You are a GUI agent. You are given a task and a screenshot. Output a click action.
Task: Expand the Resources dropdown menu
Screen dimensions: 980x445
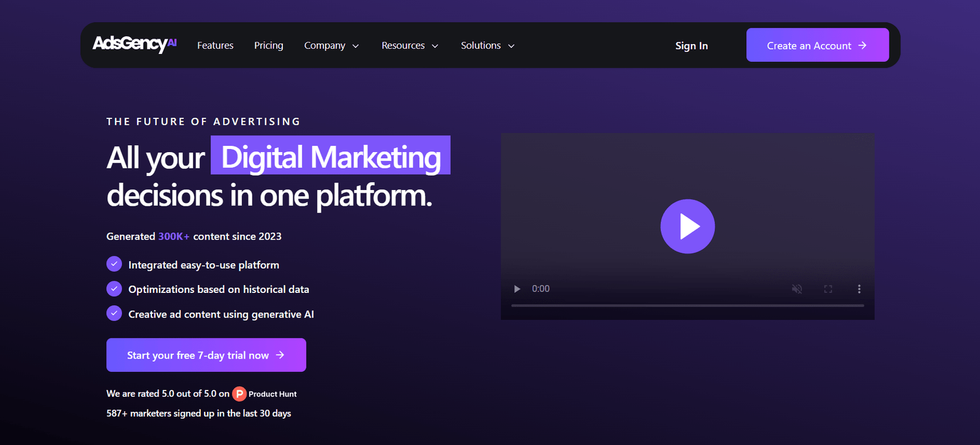coord(410,45)
